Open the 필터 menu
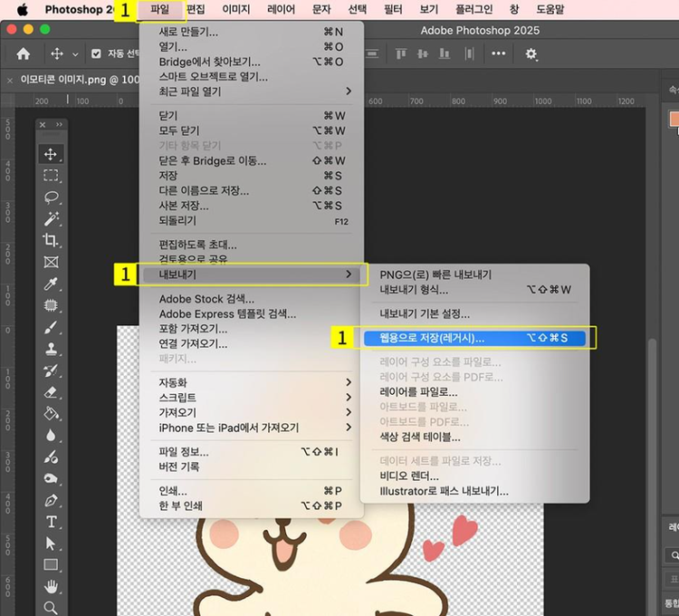This screenshot has height=616, width=679. [x=393, y=10]
